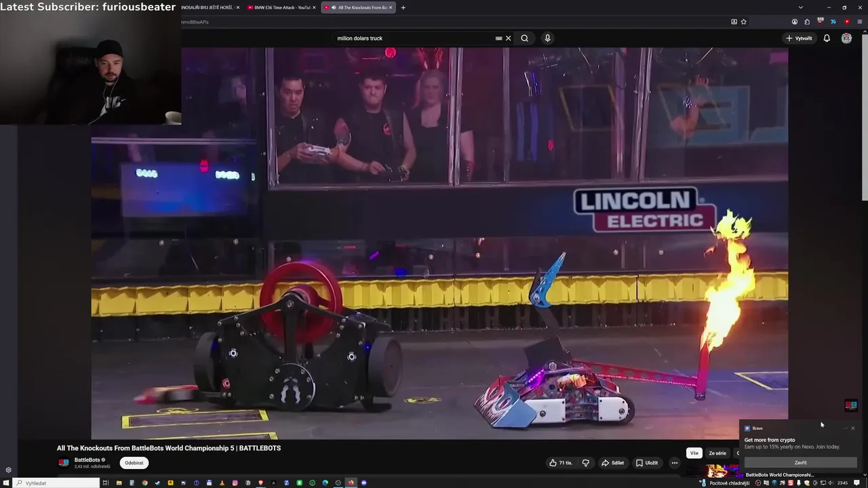868x488 pixels.
Task: Open Instagram from the taskbar
Action: [x=235, y=483]
